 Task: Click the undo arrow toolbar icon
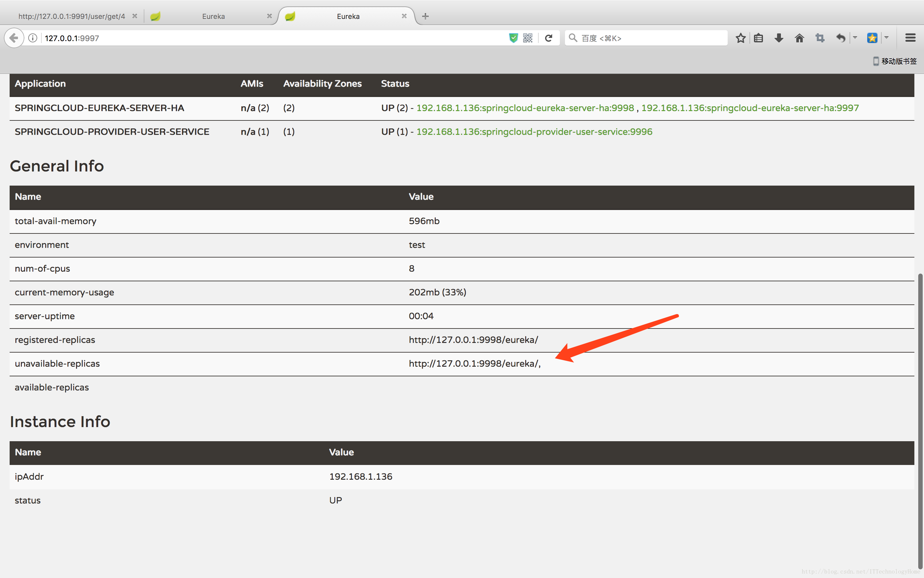[840, 38]
